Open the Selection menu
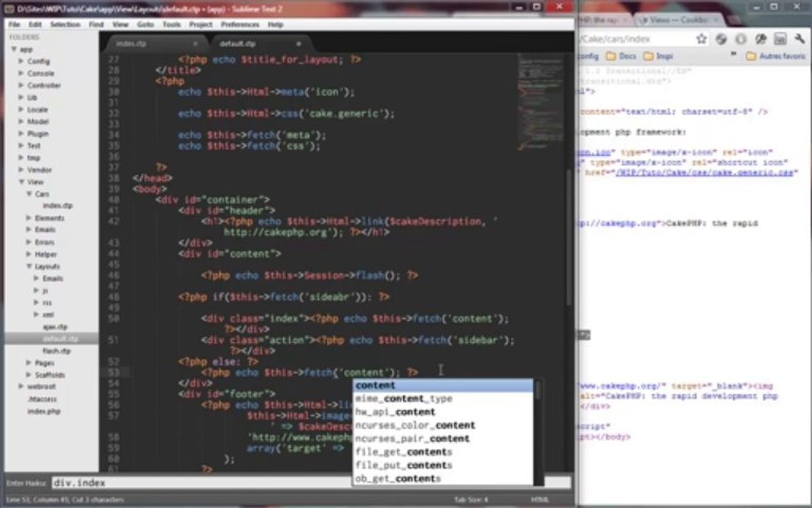The height and width of the screenshot is (508, 812). pos(65,25)
